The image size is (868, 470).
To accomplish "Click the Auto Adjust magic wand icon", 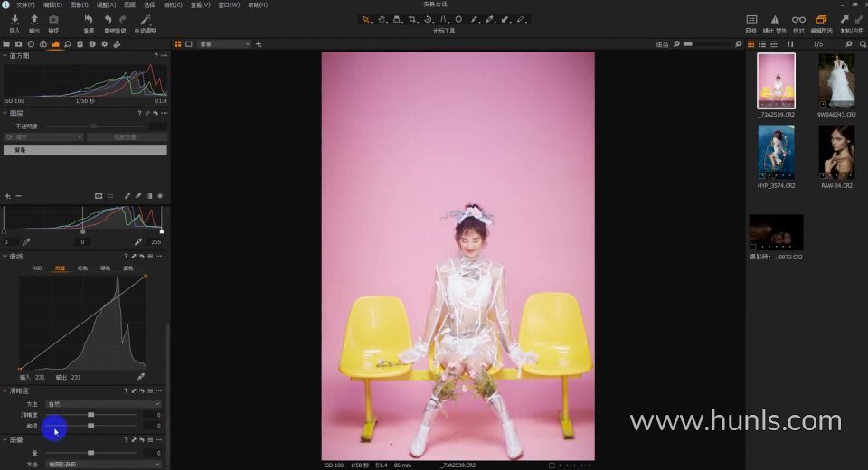I will pyautogui.click(x=145, y=20).
